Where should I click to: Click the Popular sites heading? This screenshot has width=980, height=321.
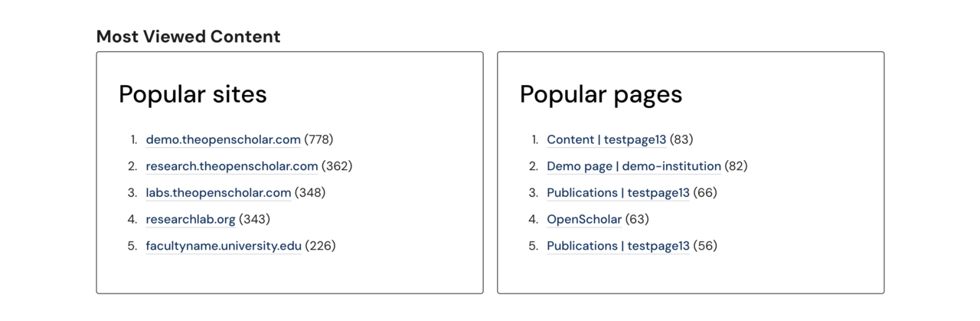tap(193, 94)
